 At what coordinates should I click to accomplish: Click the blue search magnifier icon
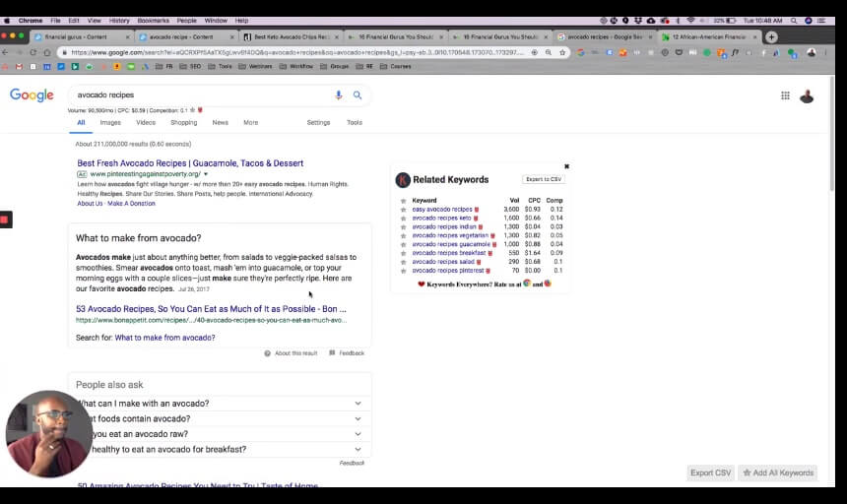358,94
